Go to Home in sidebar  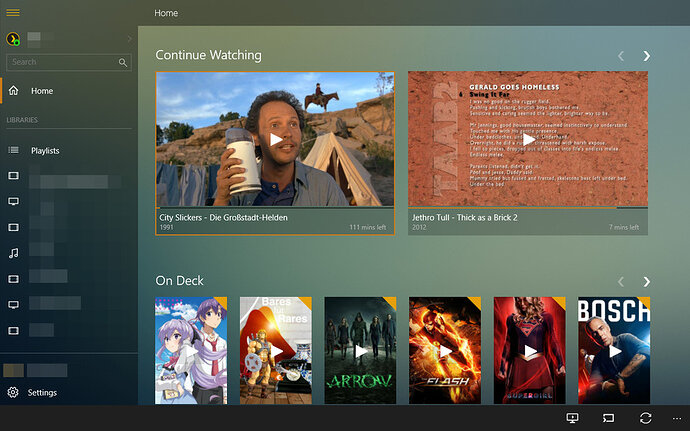click(x=69, y=91)
